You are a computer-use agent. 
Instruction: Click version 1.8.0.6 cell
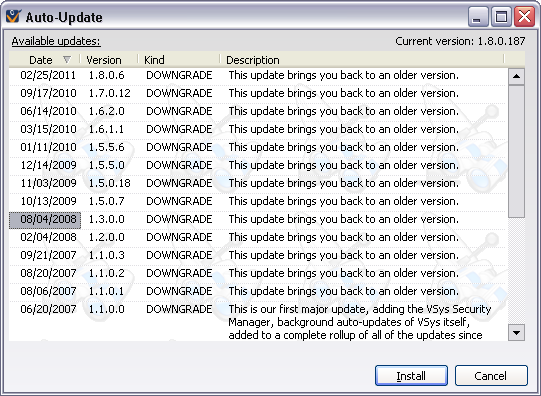tap(106, 75)
